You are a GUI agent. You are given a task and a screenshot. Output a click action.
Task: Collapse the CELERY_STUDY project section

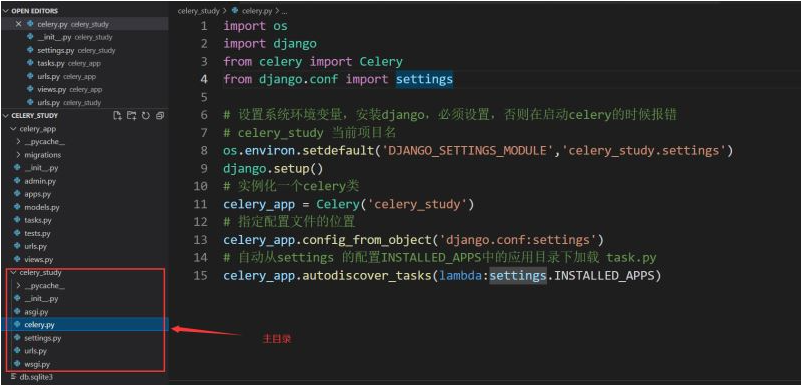(7, 116)
